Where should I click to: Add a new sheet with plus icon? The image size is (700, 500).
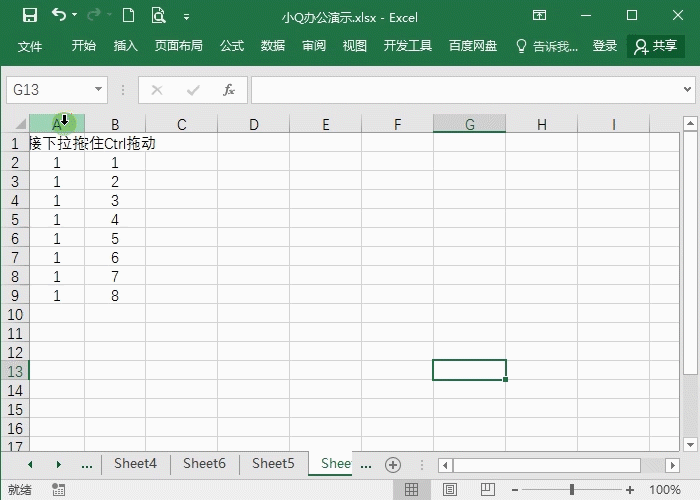393,465
